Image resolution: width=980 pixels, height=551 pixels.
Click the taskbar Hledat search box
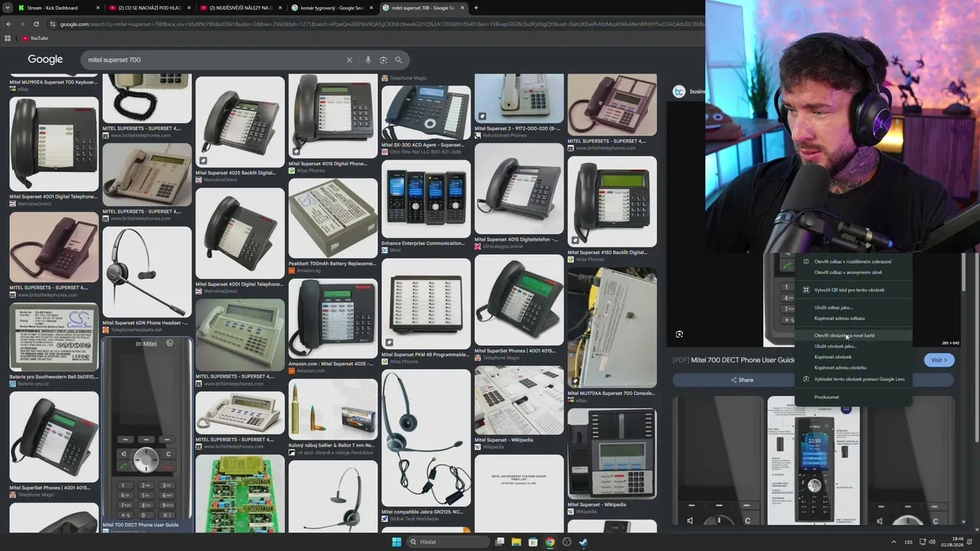pos(447,542)
